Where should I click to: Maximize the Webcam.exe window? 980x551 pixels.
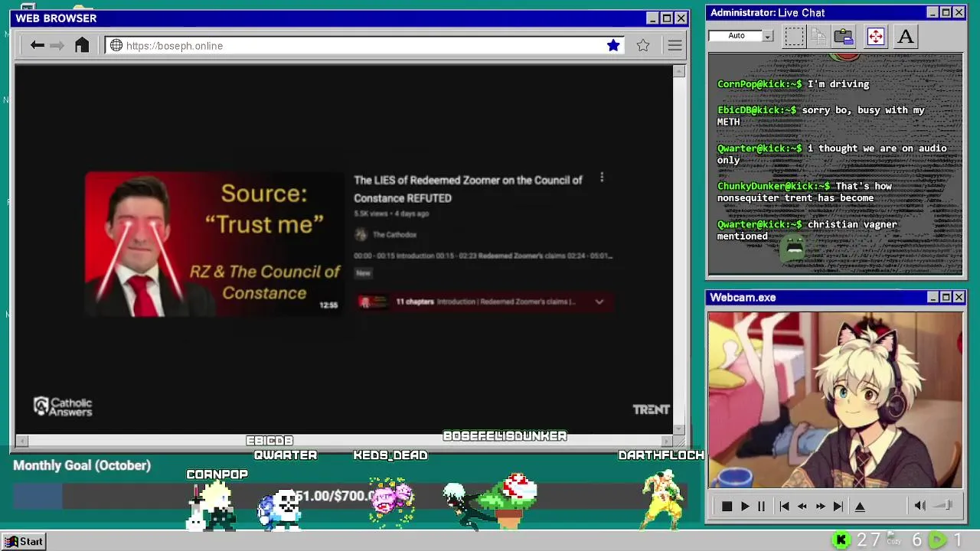[x=946, y=297]
